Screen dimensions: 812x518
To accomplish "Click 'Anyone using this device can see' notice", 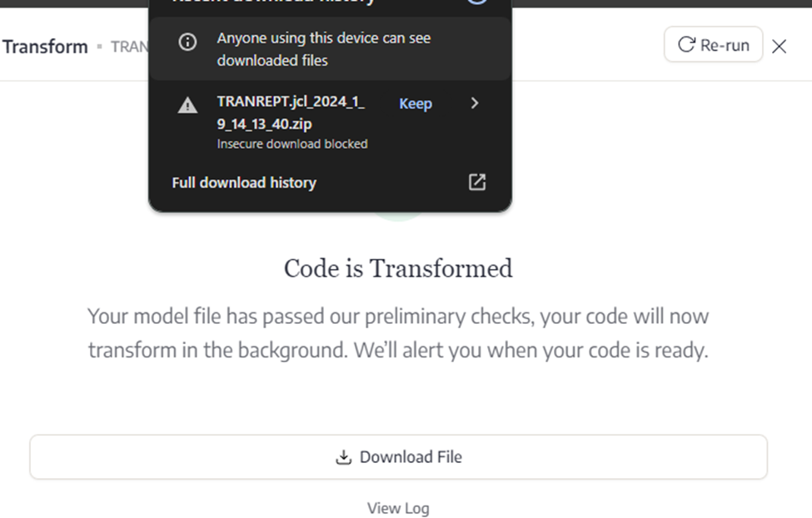I will (324, 49).
